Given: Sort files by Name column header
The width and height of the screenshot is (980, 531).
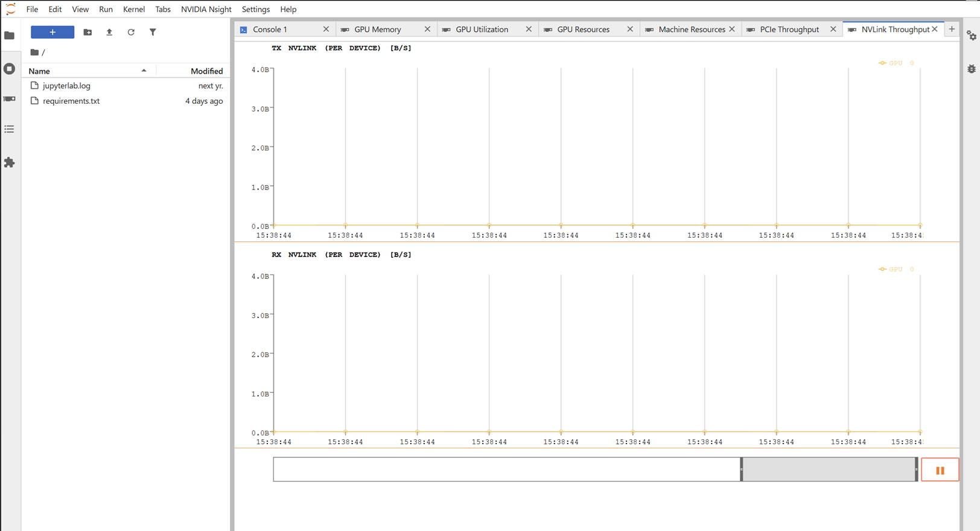Looking at the screenshot, I should click(x=89, y=71).
